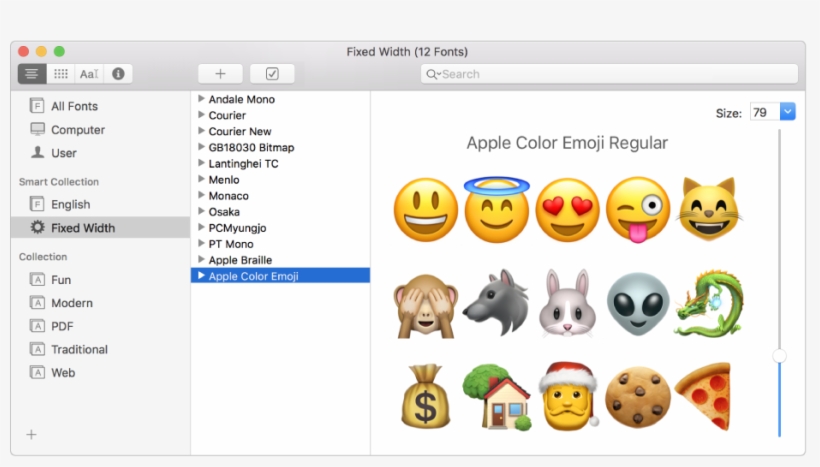Click the Santa Claus emoji
The width and height of the screenshot is (820, 467).
coord(568,396)
